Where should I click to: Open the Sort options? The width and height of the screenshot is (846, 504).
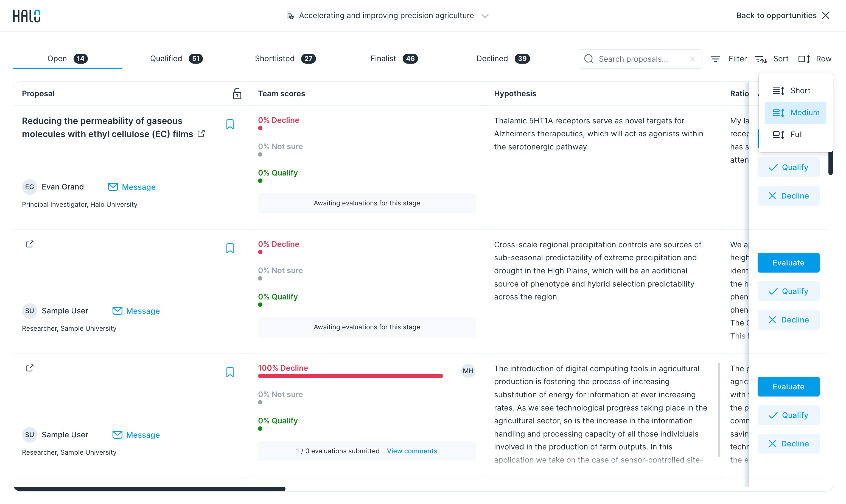[x=771, y=59]
